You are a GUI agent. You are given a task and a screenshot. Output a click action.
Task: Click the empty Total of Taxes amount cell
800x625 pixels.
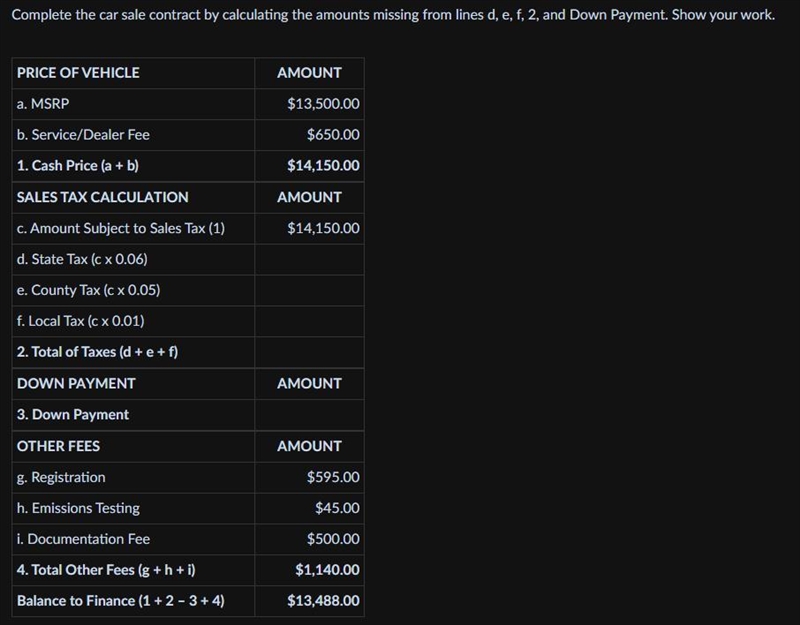[x=309, y=352]
